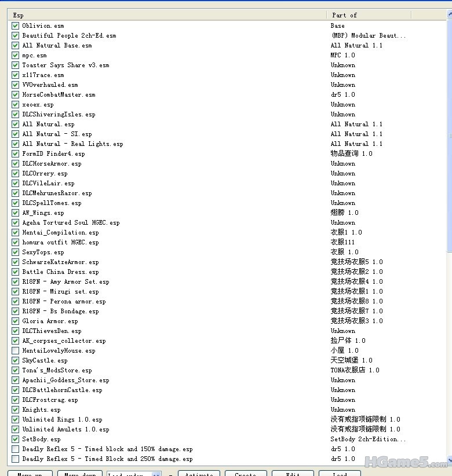This screenshot has height=476, width=452.
Task: Disable the SkyCastle.esp checkbox
Action: coord(15,360)
